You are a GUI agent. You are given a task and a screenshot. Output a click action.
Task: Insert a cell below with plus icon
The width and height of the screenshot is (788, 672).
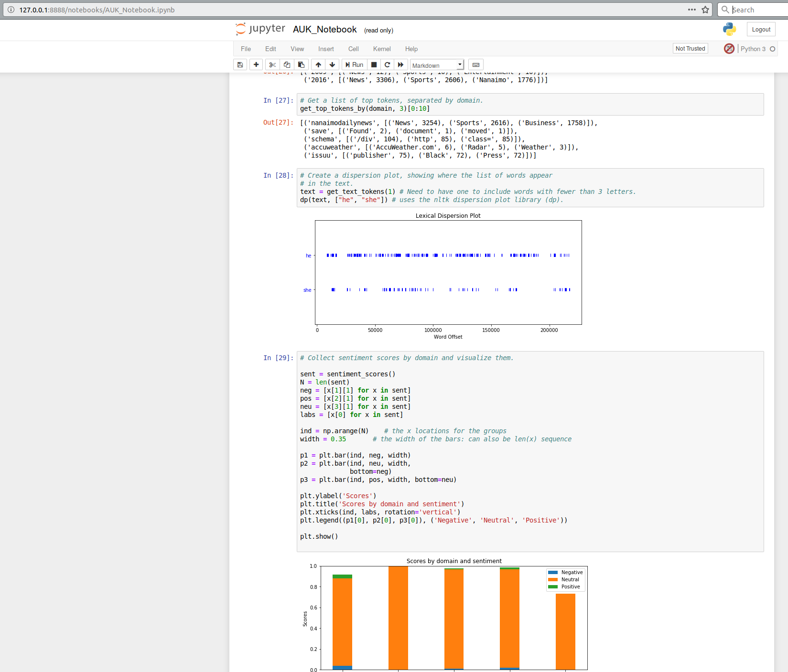(256, 65)
